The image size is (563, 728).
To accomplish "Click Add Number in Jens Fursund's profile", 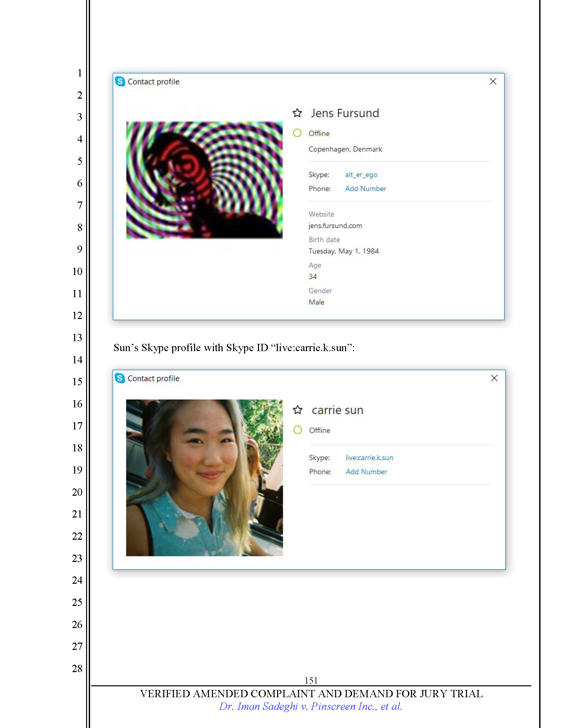I will (x=365, y=189).
